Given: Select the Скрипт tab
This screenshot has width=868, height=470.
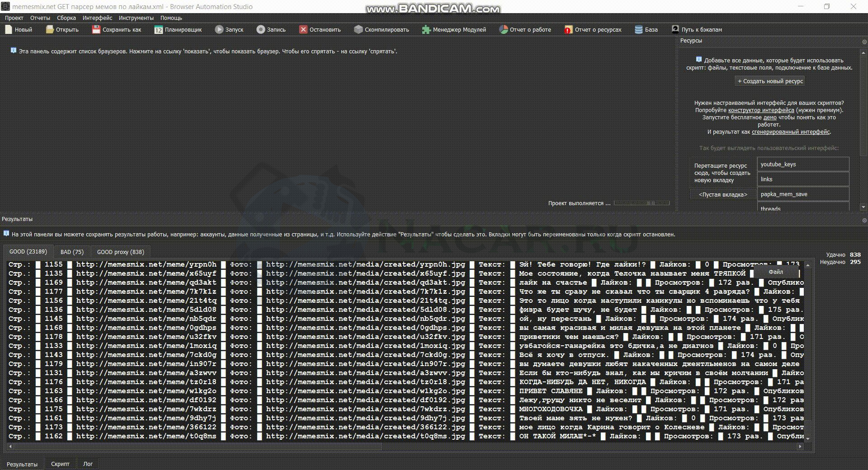Looking at the screenshot, I should click(60, 464).
